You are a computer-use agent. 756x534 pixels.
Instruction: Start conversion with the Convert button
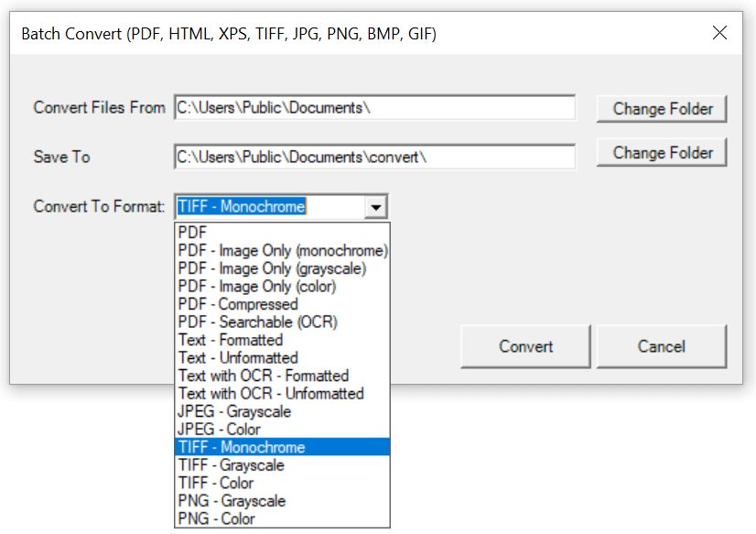click(x=524, y=346)
